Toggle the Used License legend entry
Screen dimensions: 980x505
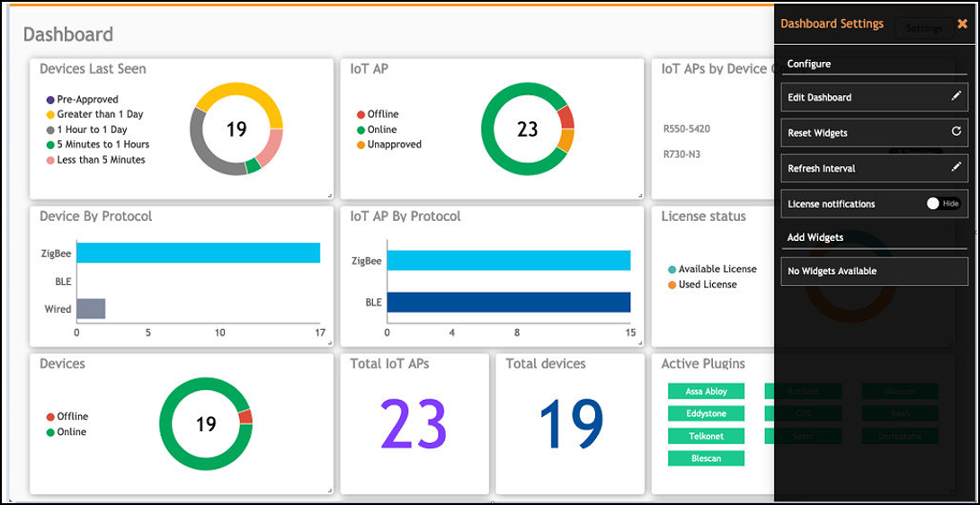(x=702, y=284)
